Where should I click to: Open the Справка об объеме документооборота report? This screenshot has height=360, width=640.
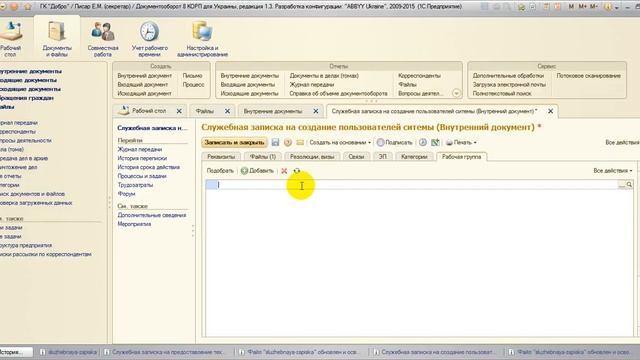point(338,93)
